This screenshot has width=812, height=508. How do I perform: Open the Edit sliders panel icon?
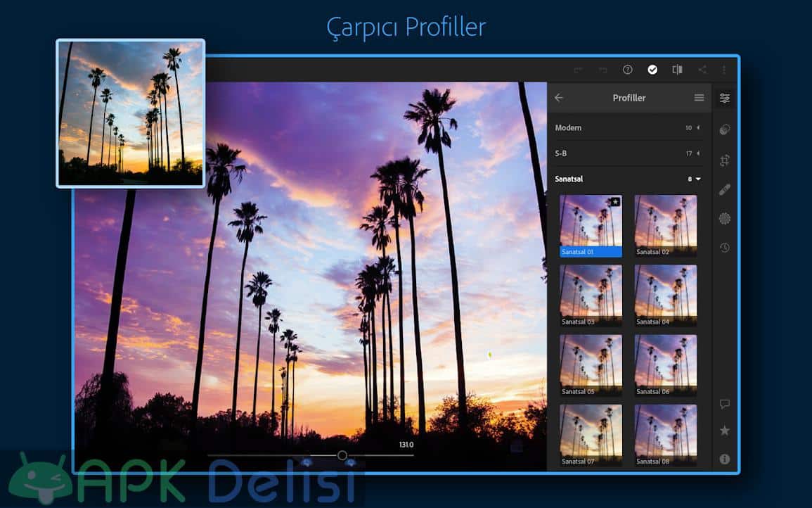tap(724, 99)
